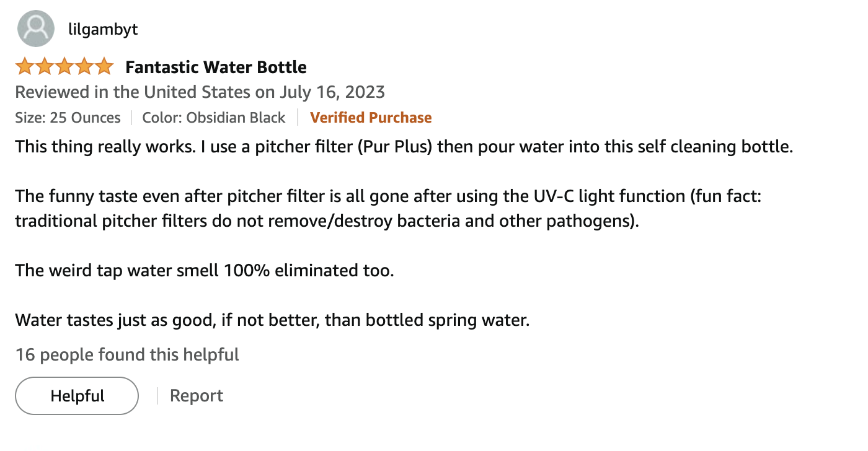
Task: Click the first rating star
Action: coord(25,66)
